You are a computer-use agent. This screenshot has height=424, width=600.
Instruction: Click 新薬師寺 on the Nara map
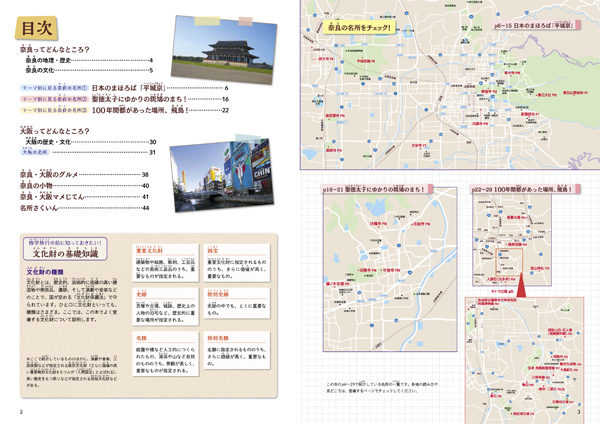pyautogui.click(x=530, y=114)
